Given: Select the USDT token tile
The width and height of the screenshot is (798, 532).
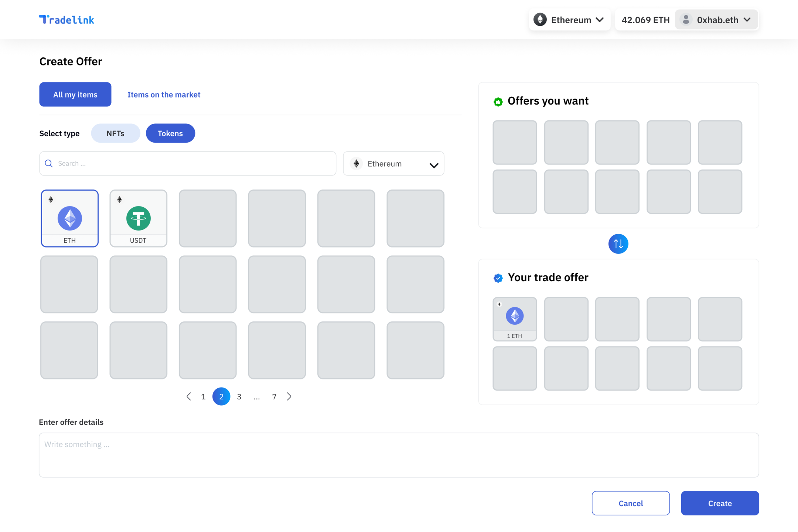Looking at the screenshot, I should coord(138,218).
